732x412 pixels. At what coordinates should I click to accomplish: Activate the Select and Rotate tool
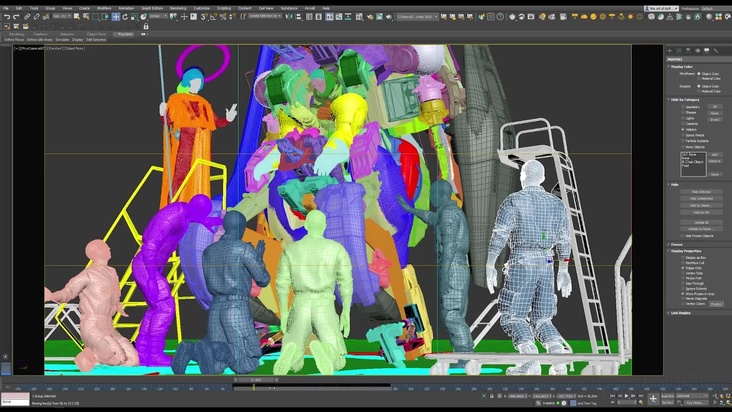[x=125, y=17]
